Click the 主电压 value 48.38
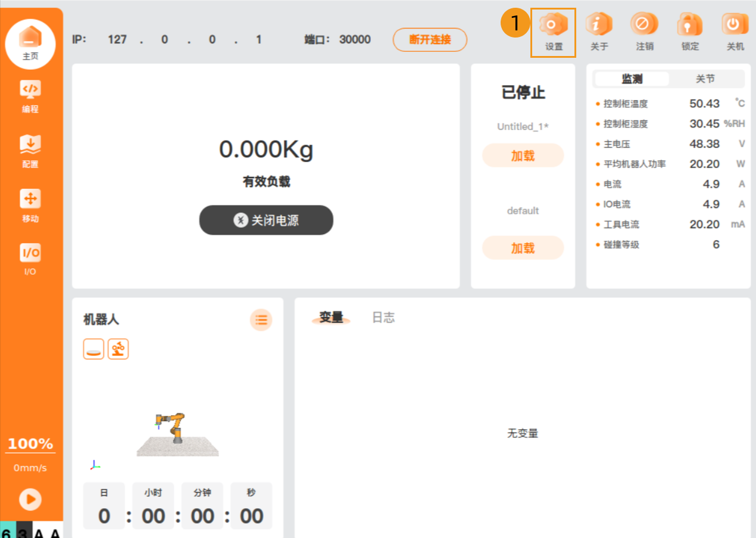 point(704,144)
